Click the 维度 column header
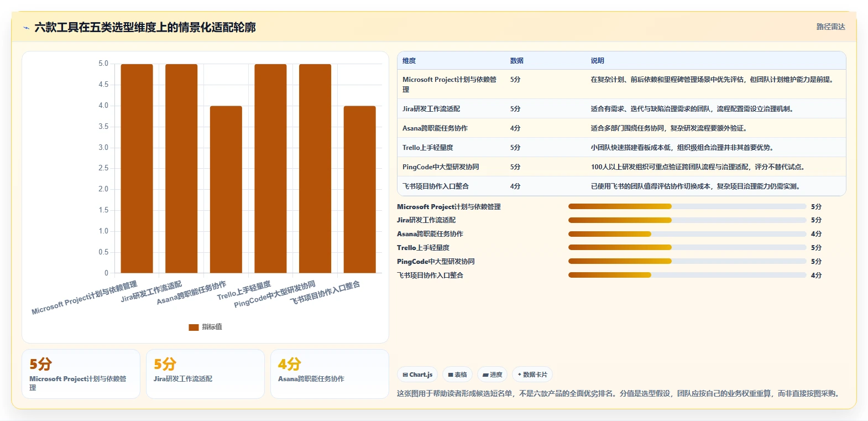The image size is (868, 421). pos(409,61)
